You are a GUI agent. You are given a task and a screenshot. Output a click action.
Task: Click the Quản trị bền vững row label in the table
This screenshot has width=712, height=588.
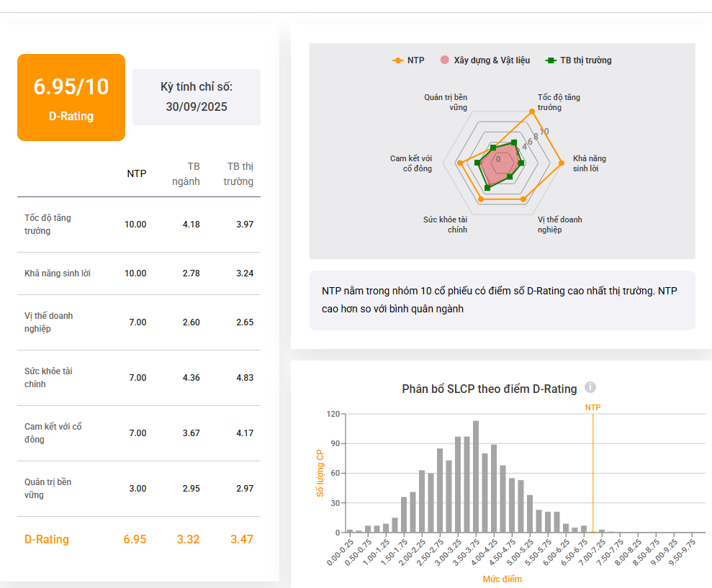pos(48,488)
